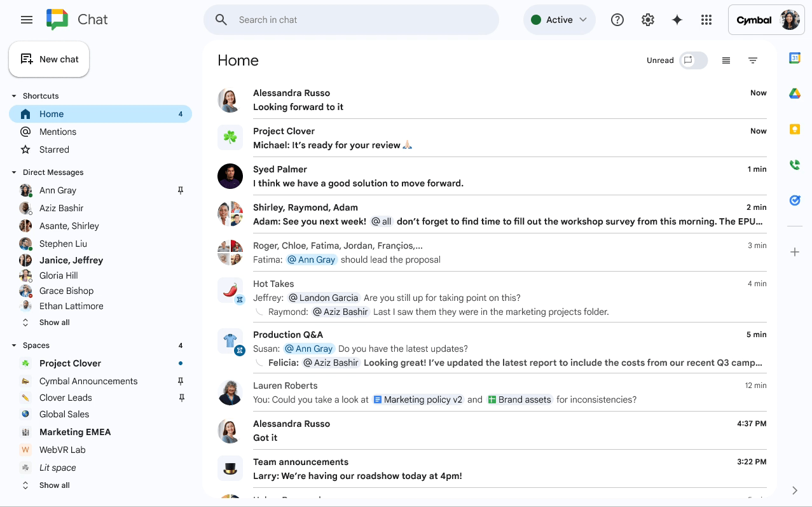Open Google Drive from the side panel

tap(795, 93)
